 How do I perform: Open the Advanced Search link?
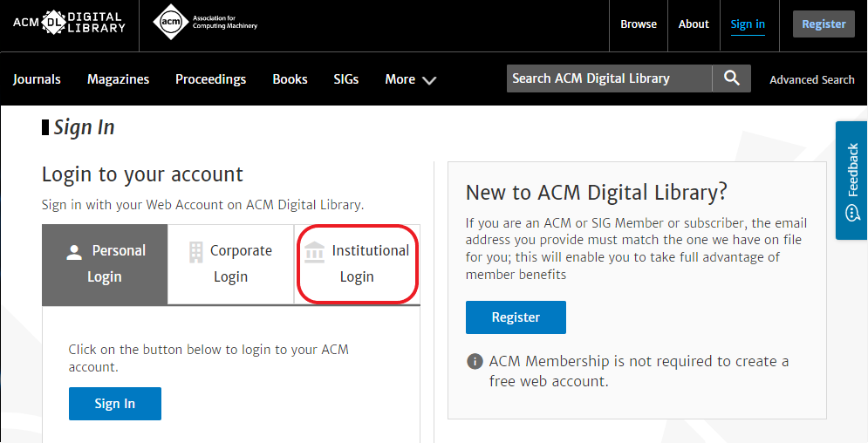[x=811, y=79]
